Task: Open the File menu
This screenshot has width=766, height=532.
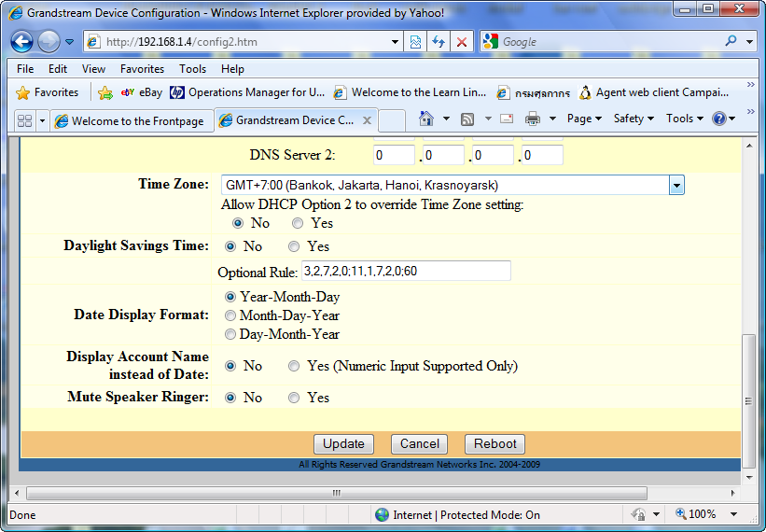Action: (x=25, y=69)
